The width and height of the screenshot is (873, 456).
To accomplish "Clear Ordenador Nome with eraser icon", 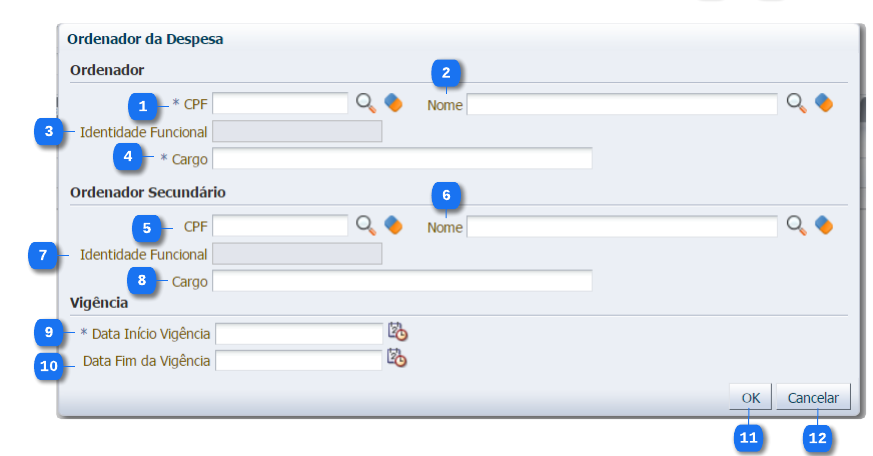I will point(823,103).
